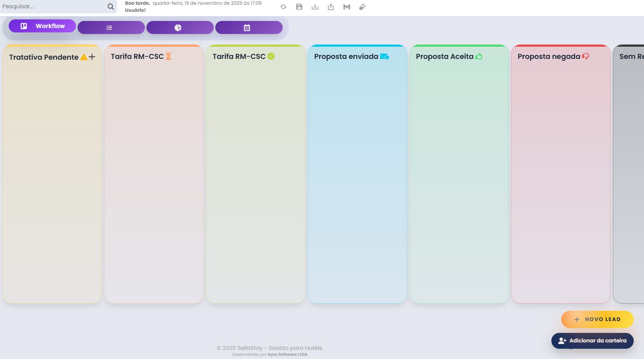
Task: Open the Gmail M icon
Action: pos(347,7)
